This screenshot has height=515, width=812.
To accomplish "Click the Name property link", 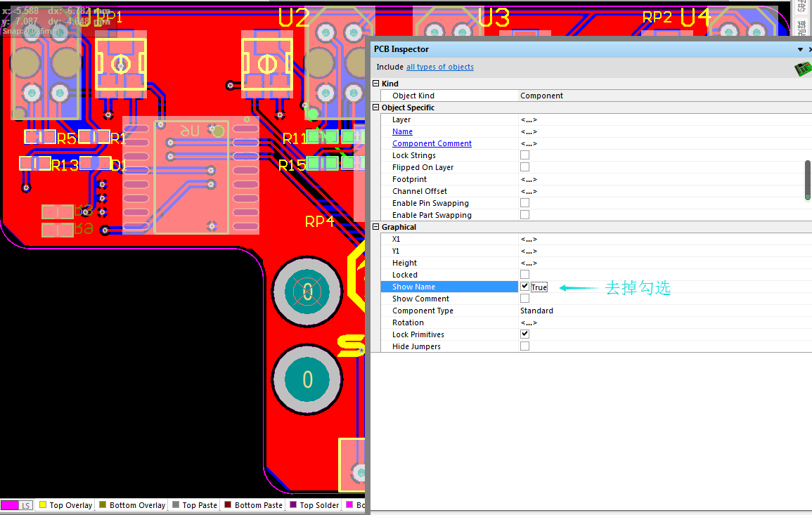I will pyautogui.click(x=402, y=131).
